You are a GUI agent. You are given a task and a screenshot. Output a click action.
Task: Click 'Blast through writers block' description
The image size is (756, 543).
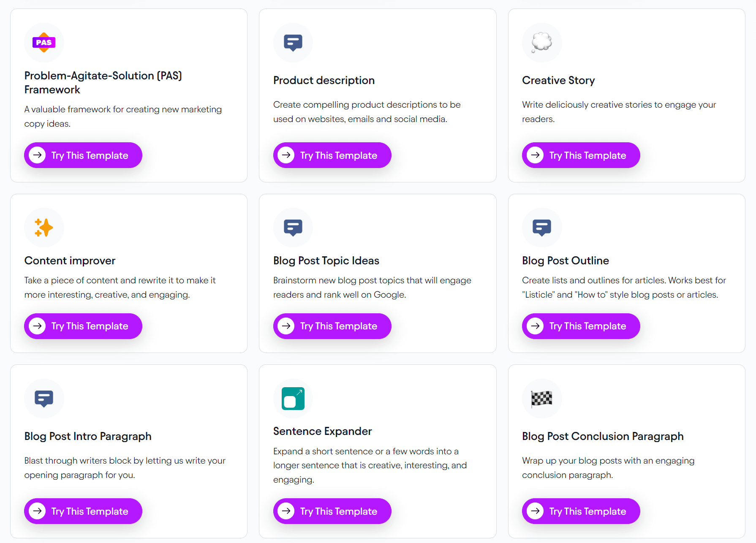click(125, 468)
